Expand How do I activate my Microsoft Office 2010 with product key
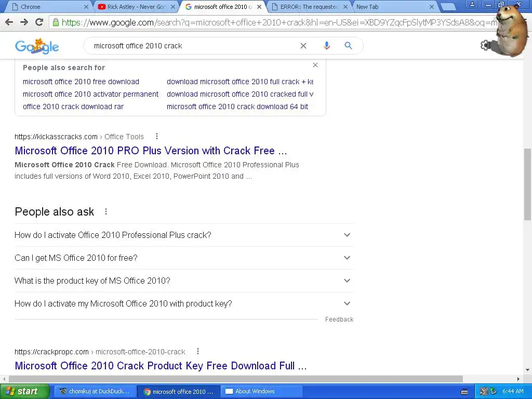532x399 pixels. pos(184,303)
